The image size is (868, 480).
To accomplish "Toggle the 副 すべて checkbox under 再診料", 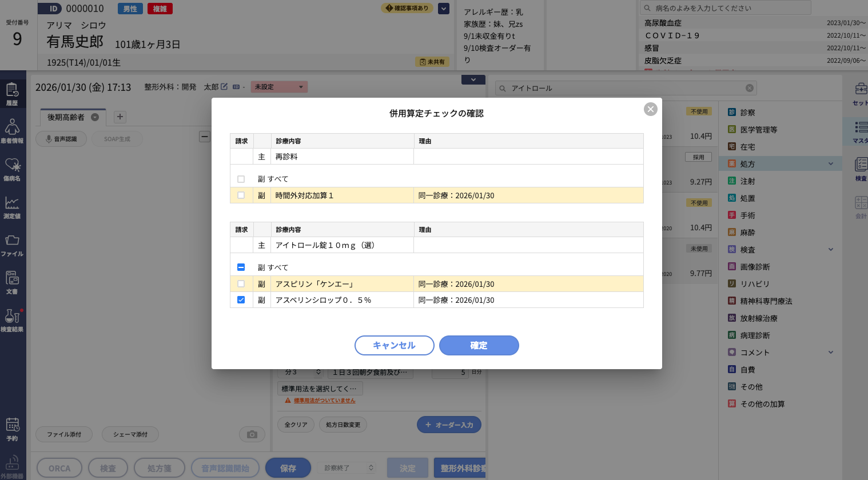I will (x=241, y=179).
